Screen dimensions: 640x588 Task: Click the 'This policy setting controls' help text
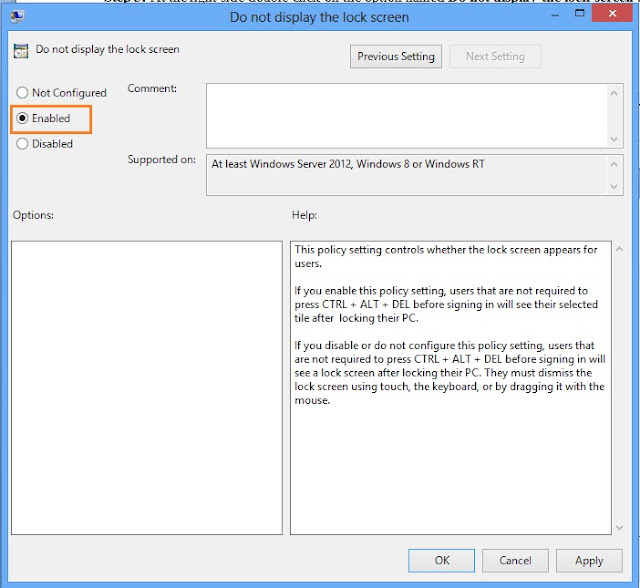click(x=446, y=256)
